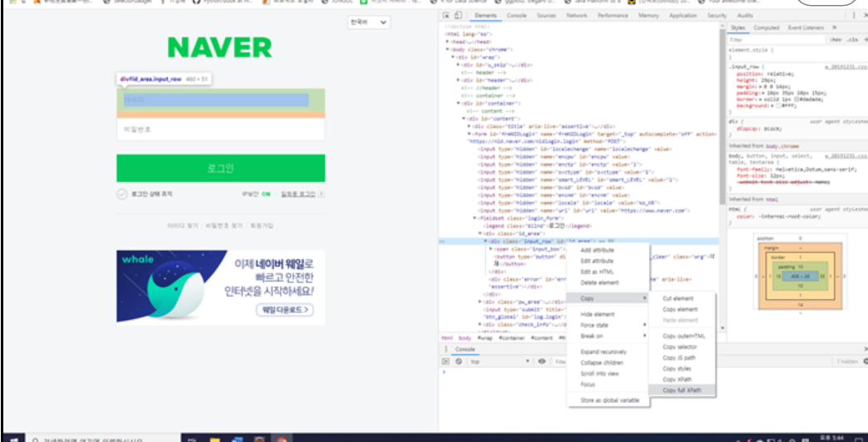This screenshot has height=442, width=868.
Task: Select 'Hide element' in context menu
Action: [608, 314]
